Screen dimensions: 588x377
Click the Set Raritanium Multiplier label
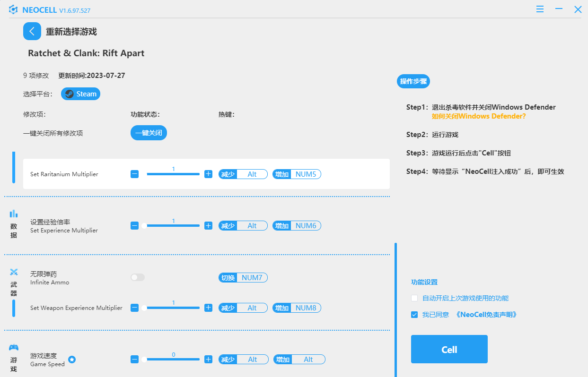64,174
